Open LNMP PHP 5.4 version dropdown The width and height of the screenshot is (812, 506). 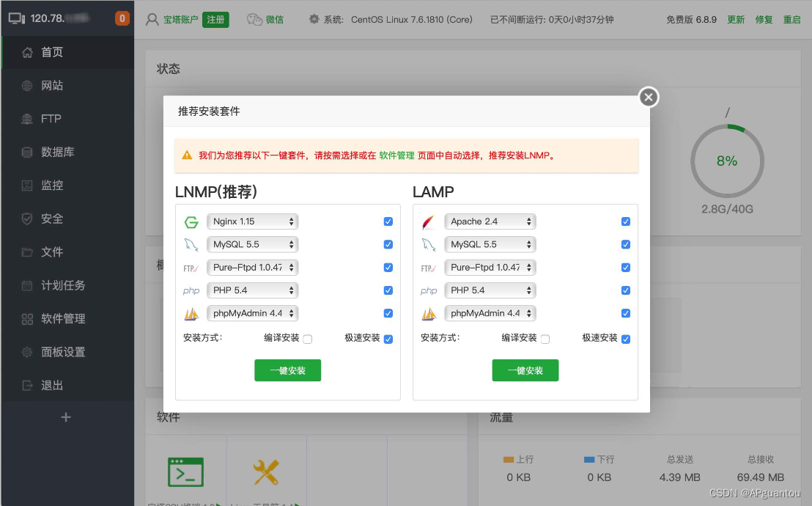click(x=253, y=290)
